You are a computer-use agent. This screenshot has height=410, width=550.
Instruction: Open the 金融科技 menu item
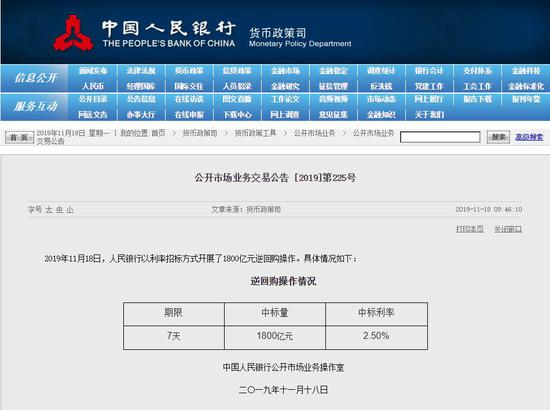(x=526, y=71)
